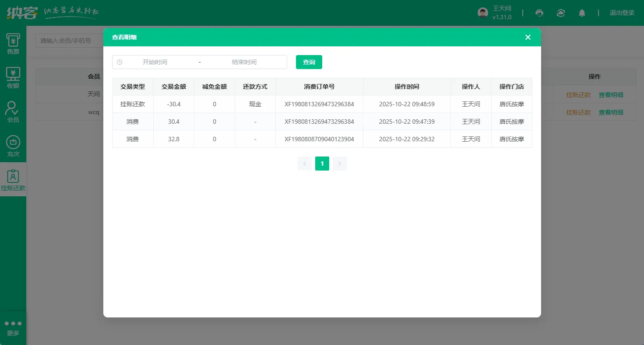Click the clock icon beside 开始时间

[x=120, y=62]
